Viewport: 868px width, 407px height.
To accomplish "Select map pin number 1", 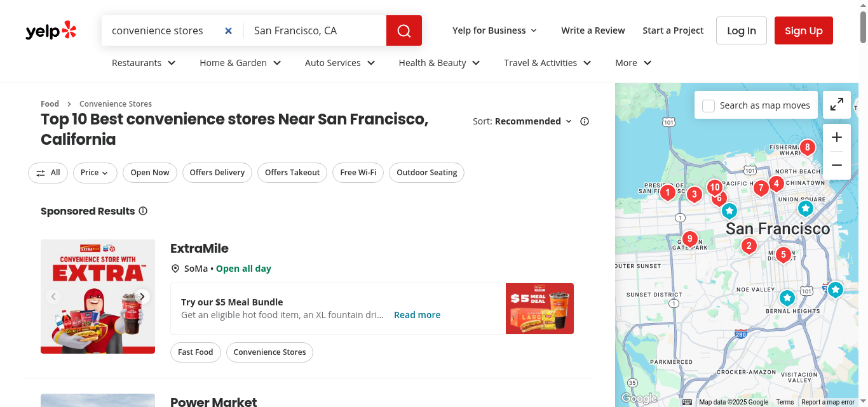I will click(x=667, y=192).
